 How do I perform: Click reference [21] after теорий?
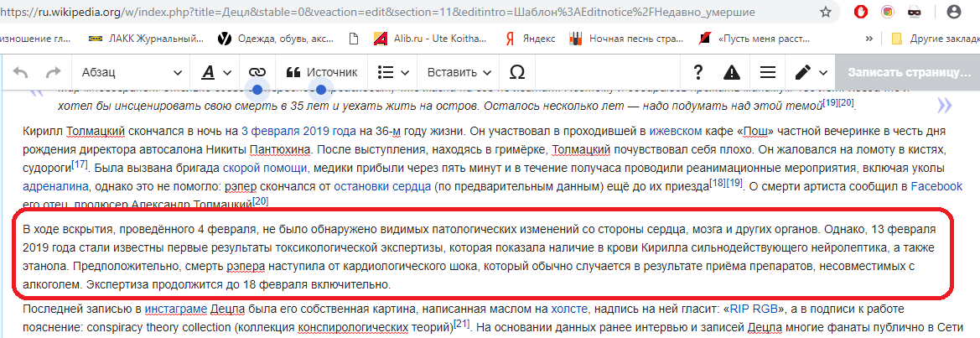tap(461, 324)
